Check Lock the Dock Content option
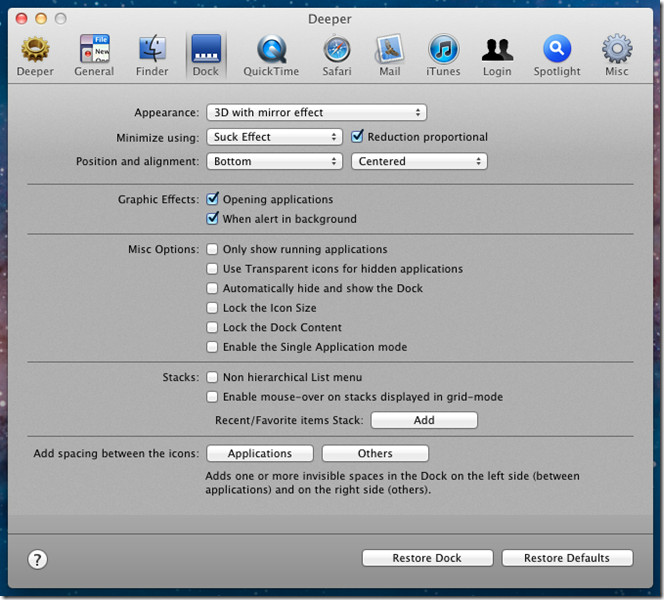 pos(212,328)
